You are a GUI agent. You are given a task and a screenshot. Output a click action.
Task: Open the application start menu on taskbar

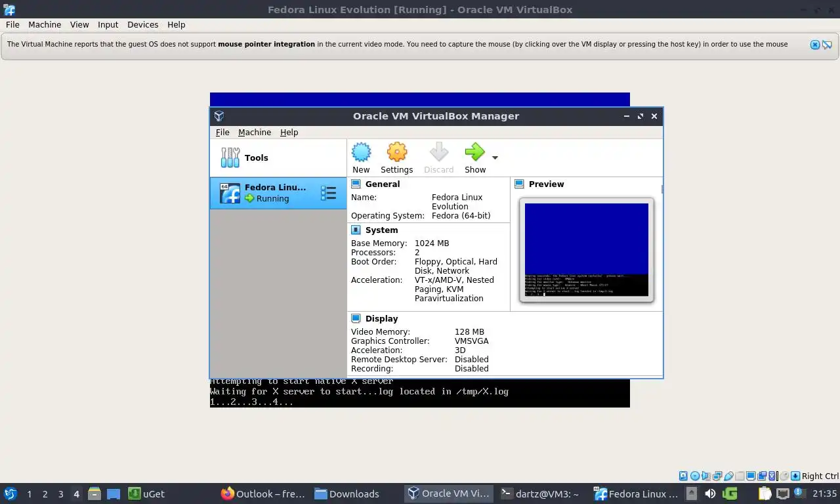pyautogui.click(x=10, y=493)
